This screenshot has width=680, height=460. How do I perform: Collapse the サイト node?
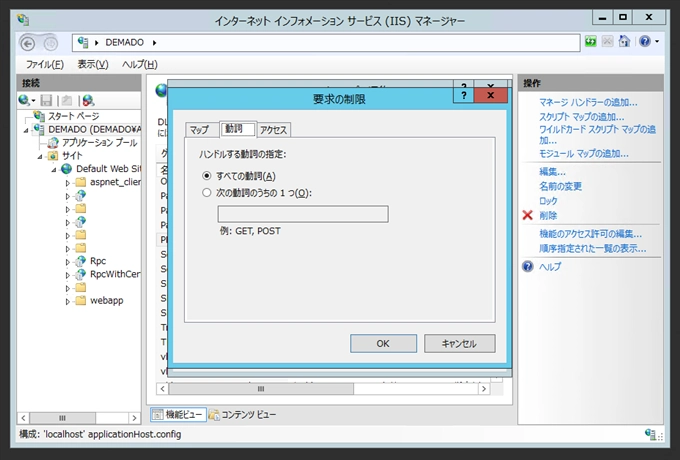click(x=40, y=157)
